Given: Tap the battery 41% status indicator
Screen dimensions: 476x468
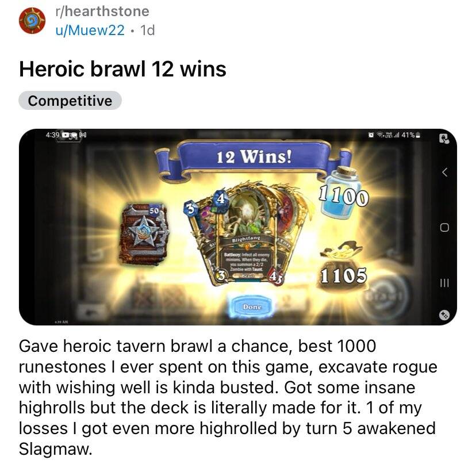Looking at the screenshot, I should (x=411, y=135).
